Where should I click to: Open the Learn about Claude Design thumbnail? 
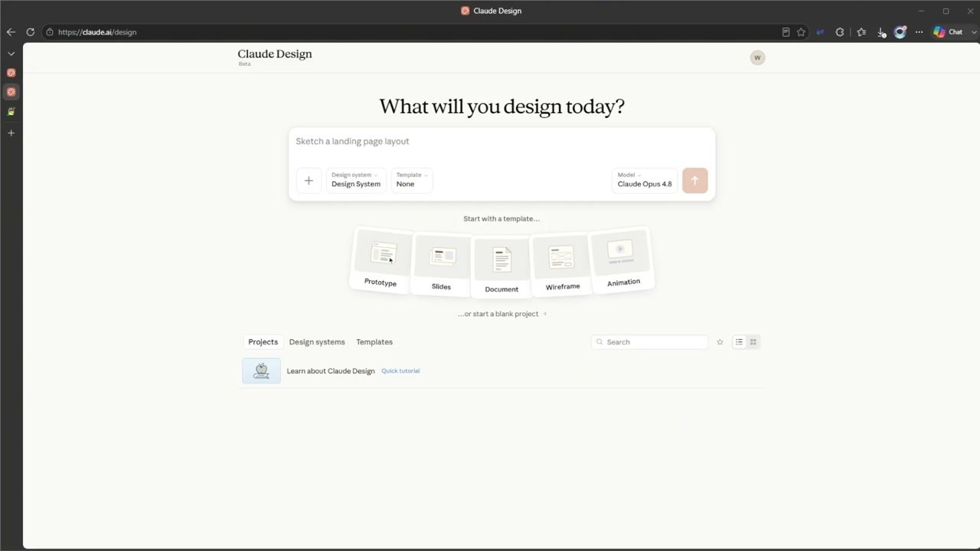click(261, 370)
